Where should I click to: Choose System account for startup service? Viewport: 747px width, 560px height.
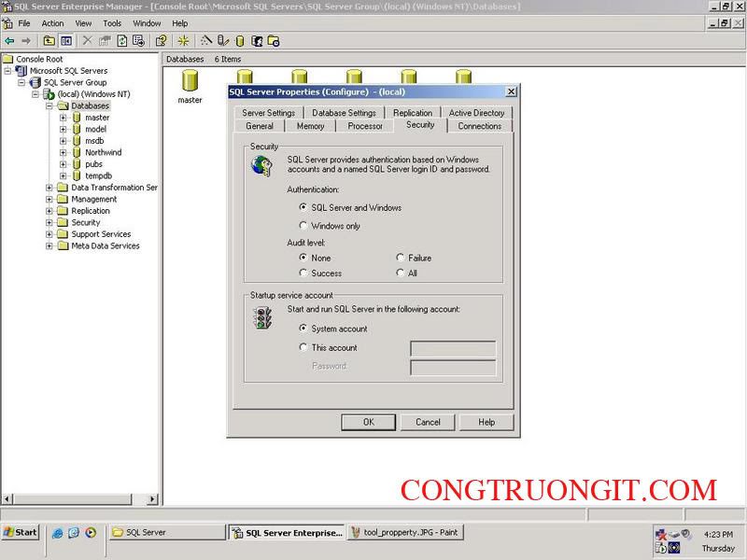coord(303,329)
